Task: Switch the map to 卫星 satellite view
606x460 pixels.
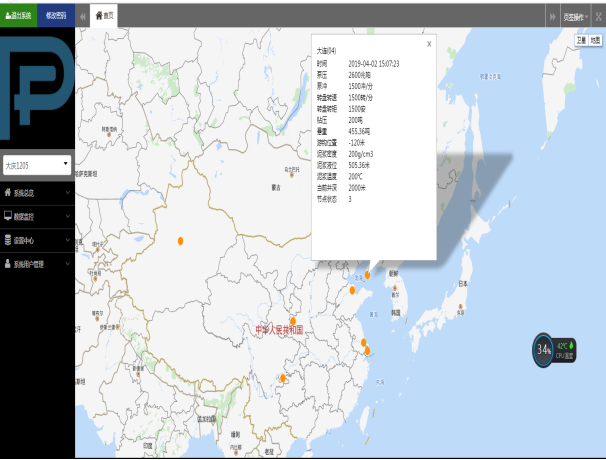Action: pyautogui.click(x=581, y=40)
